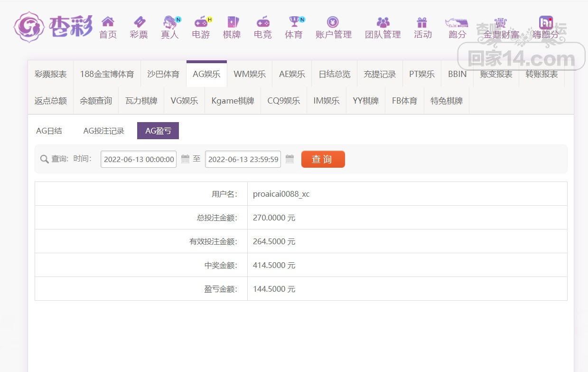Click the 棋牌 card games icon
The image size is (588, 372).
[x=232, y=22]
